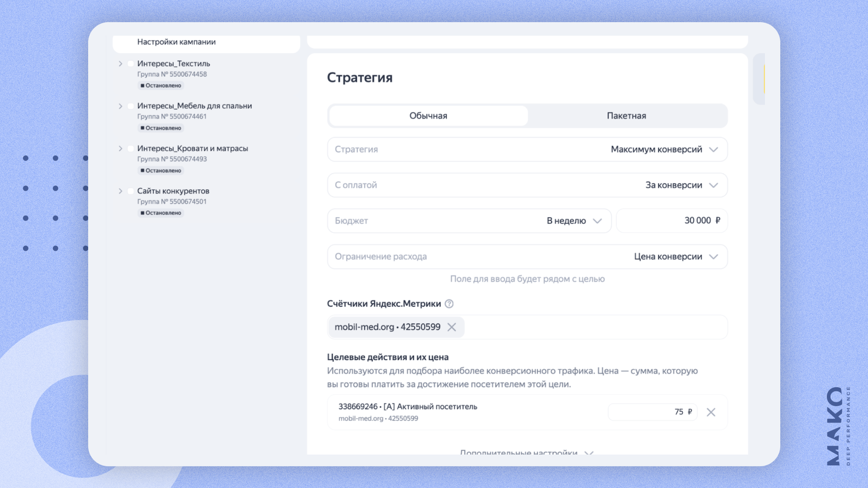Check the Интересы_Кровати и матрасы checkbox
Image resolution: width=868 pixels, height=488 pixels.
click(x=131, y=149)
